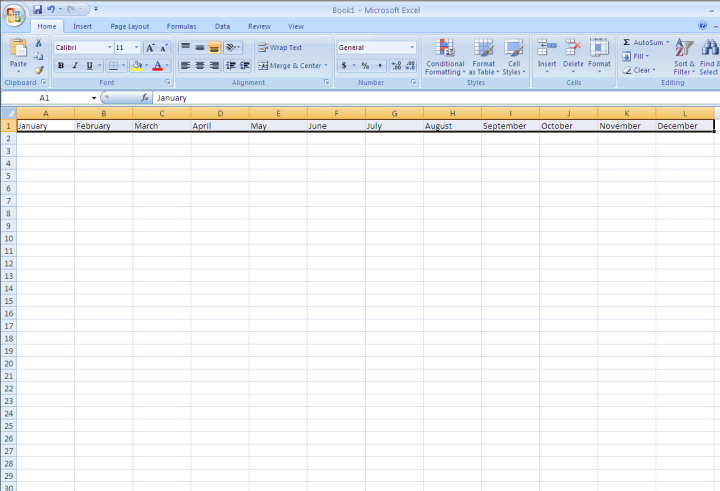Apply percent style to cells
The height and width of the screenshot is (491, 720).
[366, 66]
